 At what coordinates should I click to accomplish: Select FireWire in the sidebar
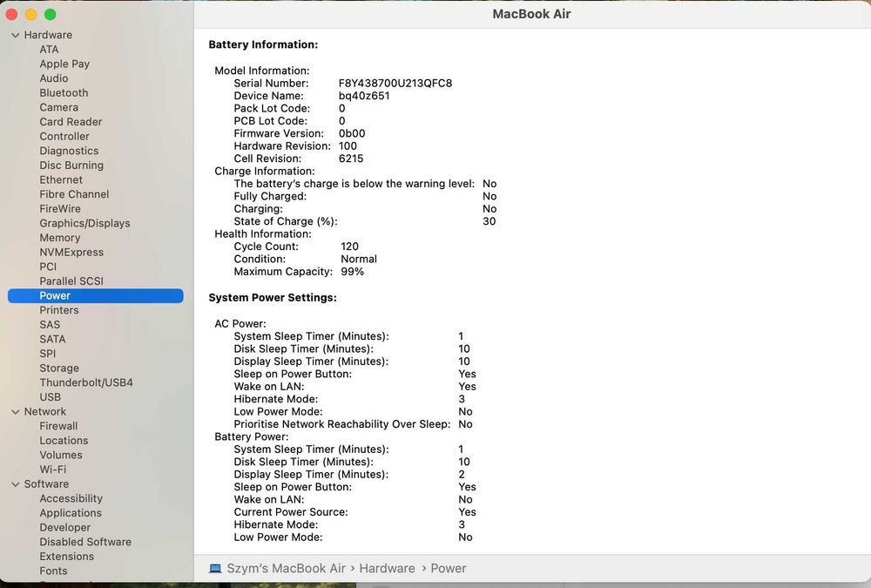tap(60, 208)
